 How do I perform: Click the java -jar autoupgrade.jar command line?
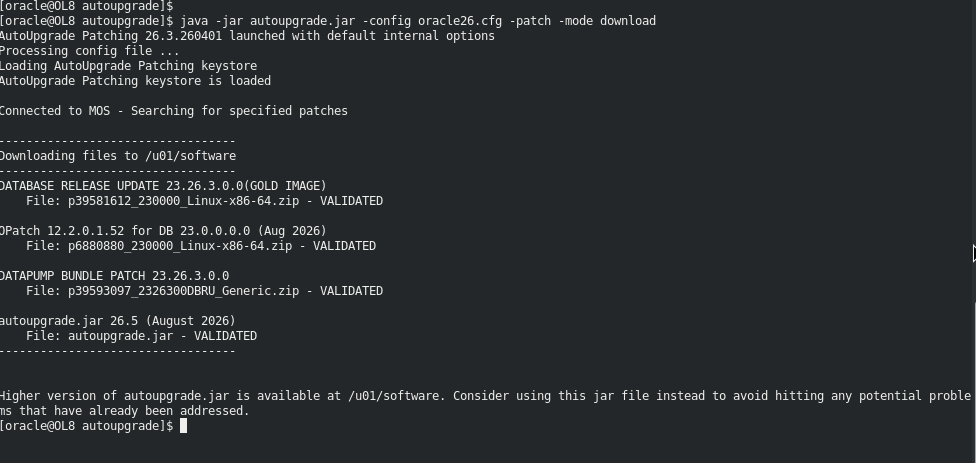click(x=418, y=21)
